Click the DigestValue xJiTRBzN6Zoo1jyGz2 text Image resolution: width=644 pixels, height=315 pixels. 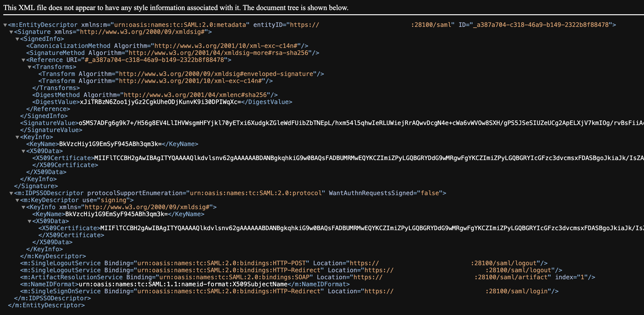(161, 102)
